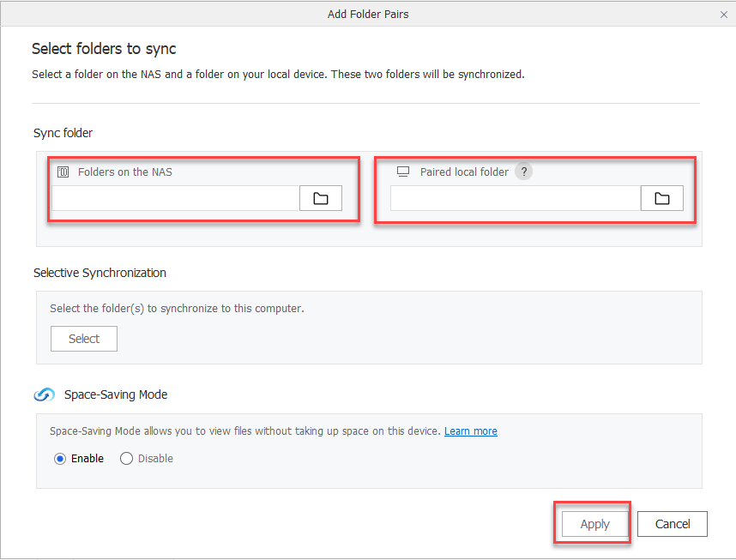Focus the paired local folder path field
This screenshot has height=560, width=736.
(x=516, y=198)
